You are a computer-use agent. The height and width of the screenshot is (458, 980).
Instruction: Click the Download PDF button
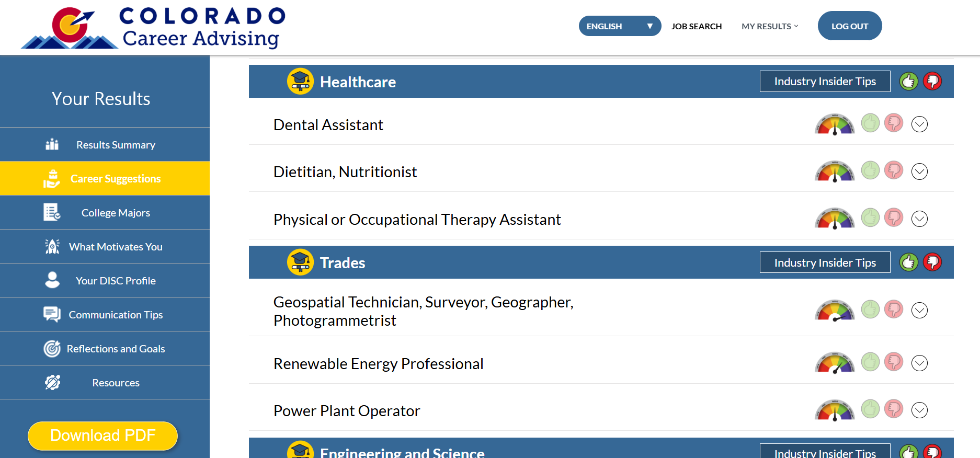click(102, 436)
